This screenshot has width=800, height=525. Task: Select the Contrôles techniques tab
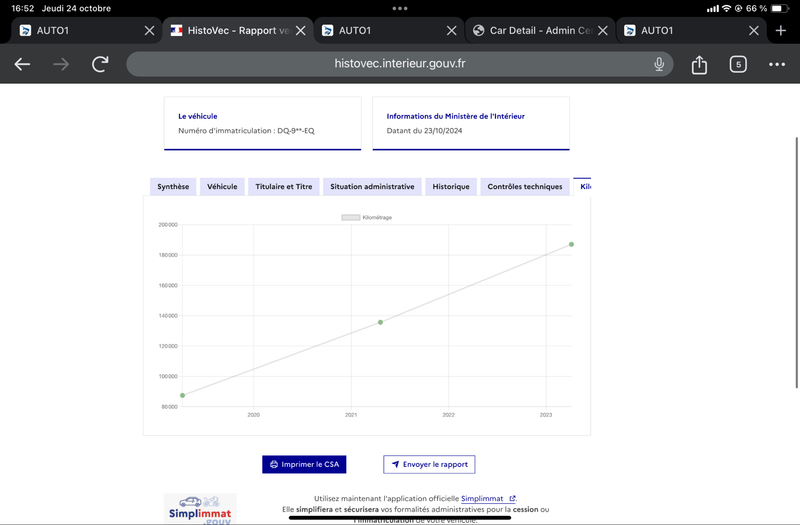[x=524, y=187]
